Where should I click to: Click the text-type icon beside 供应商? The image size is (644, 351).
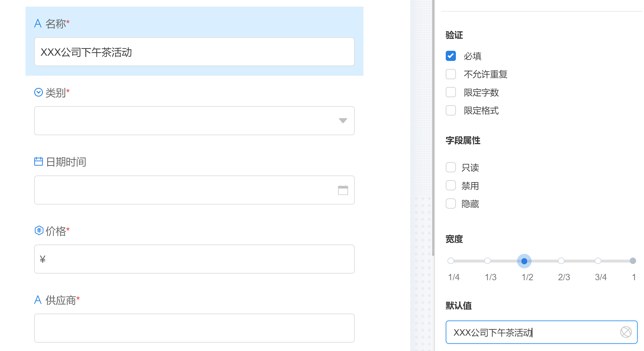click(x=38, y=300)
